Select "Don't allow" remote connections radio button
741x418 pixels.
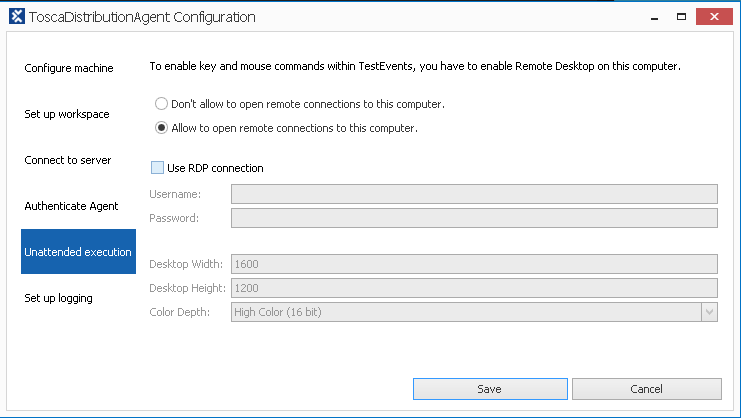(x=161, y=104)
